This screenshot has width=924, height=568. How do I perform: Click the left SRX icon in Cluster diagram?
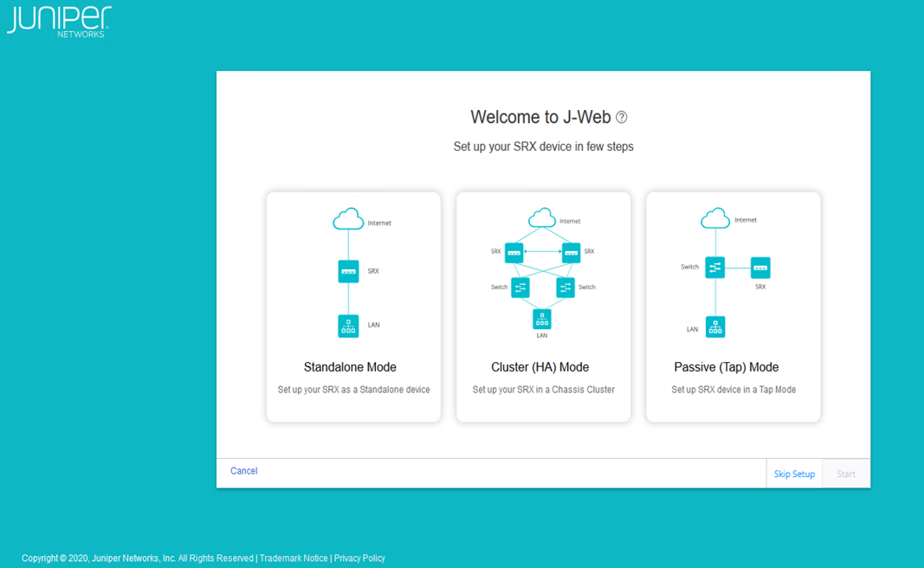click(514, 253)
